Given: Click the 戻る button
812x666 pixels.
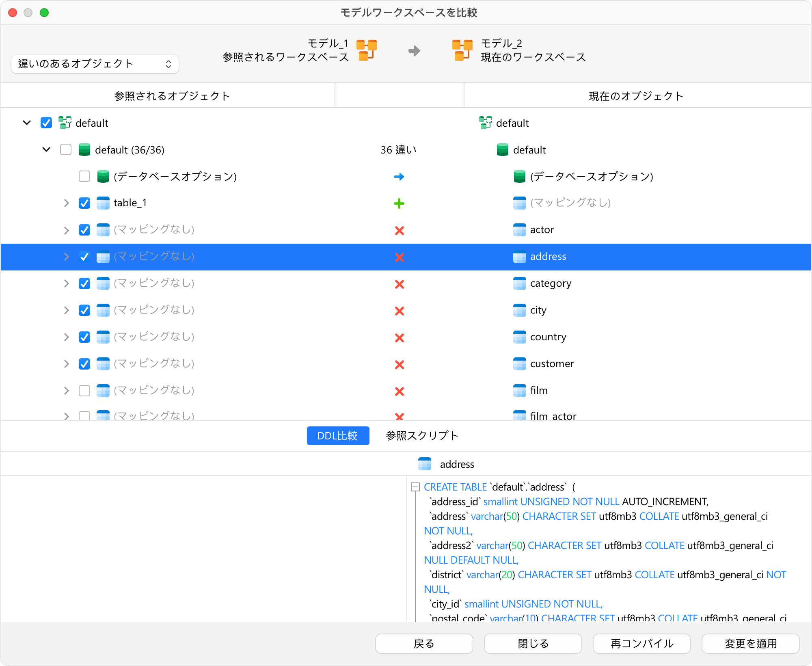Looking at the screenshot, I should click(424, 644).
